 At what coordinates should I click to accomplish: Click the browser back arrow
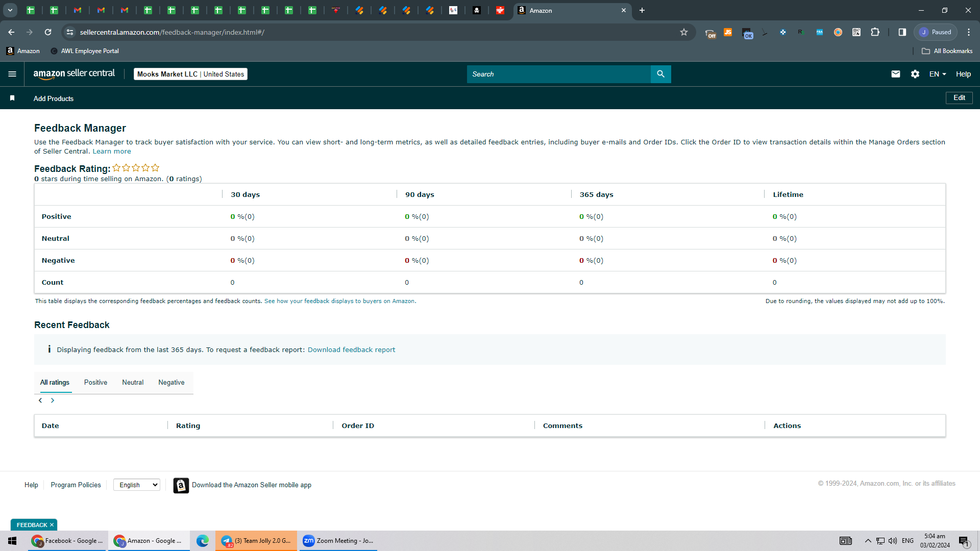click(11, 32)
